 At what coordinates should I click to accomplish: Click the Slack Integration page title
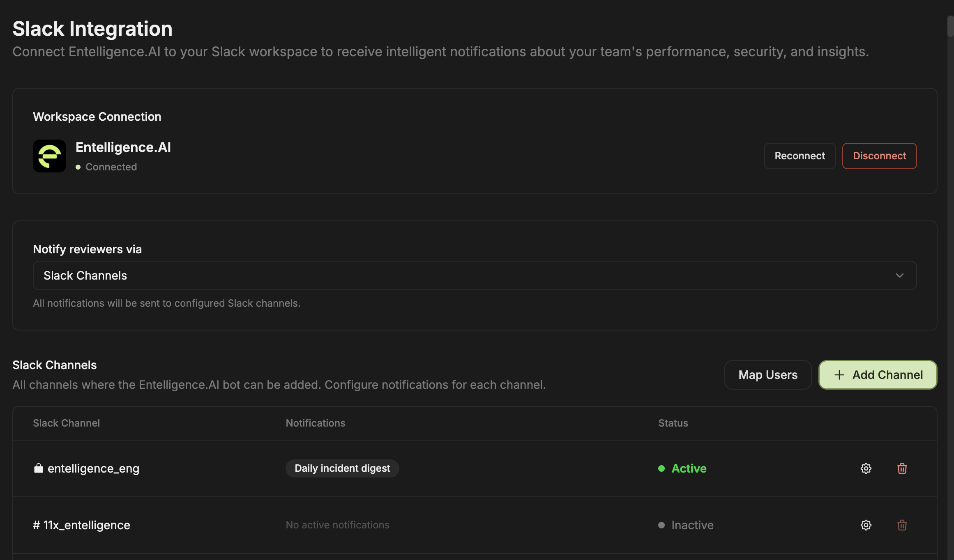(x=92, y=29)
